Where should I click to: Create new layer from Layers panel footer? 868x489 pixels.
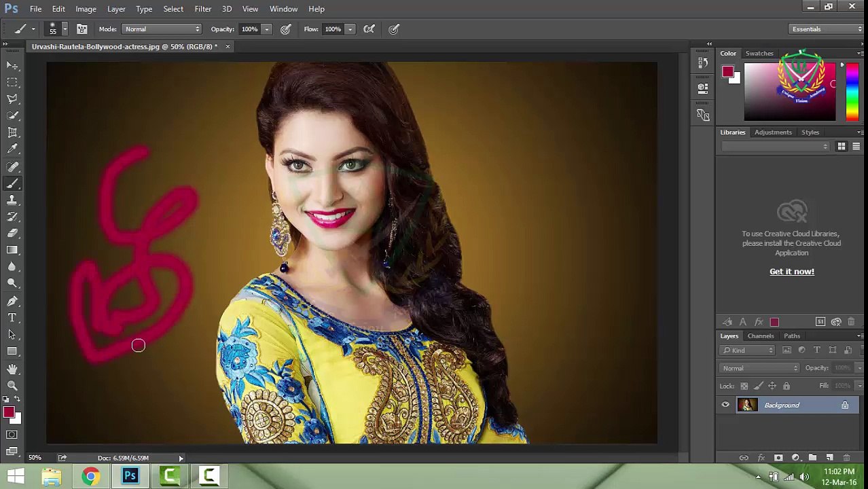(x=830, y=458)
